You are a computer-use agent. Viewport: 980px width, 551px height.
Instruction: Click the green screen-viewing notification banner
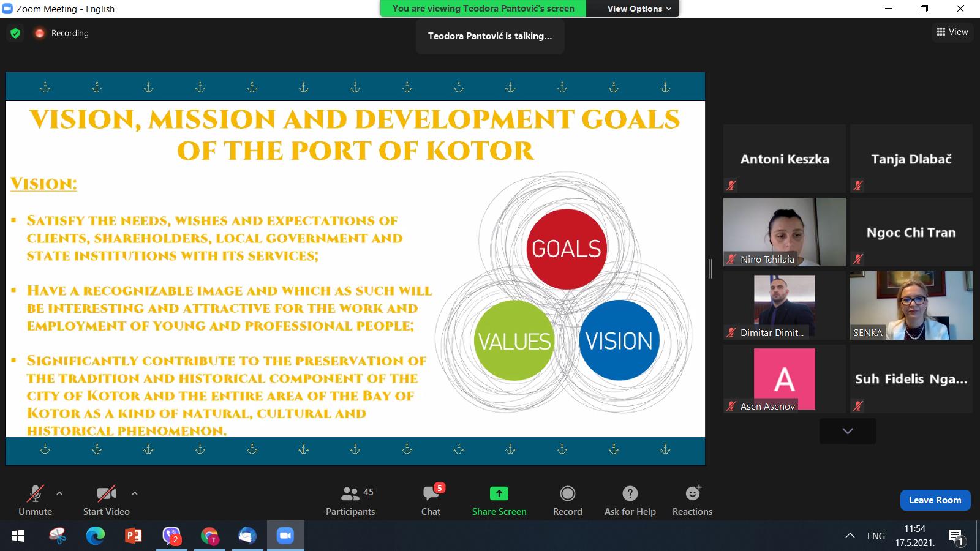pyautogui.click(x=483, y=9)
